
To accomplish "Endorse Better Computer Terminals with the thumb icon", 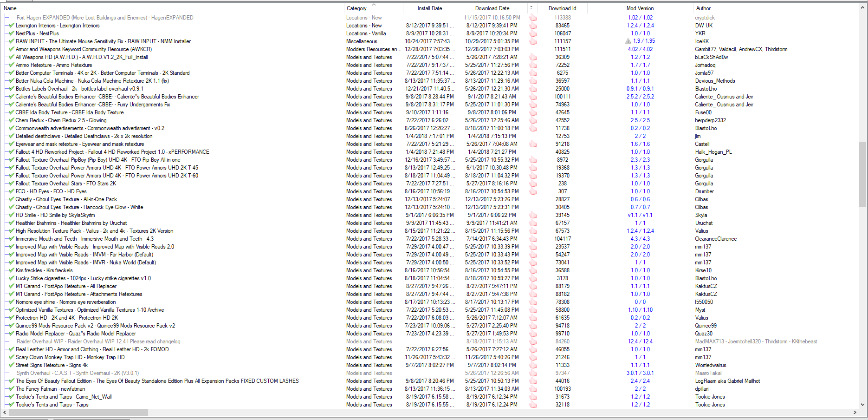I will (533, 73).
